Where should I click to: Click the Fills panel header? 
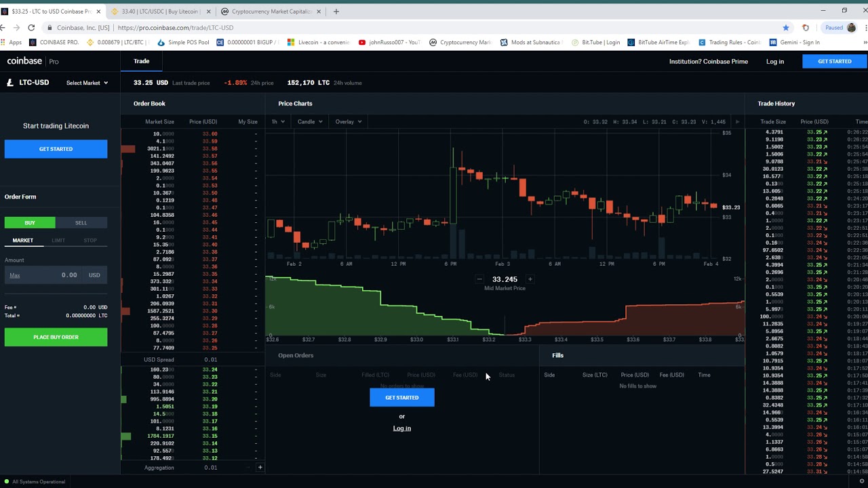point(557,355)
